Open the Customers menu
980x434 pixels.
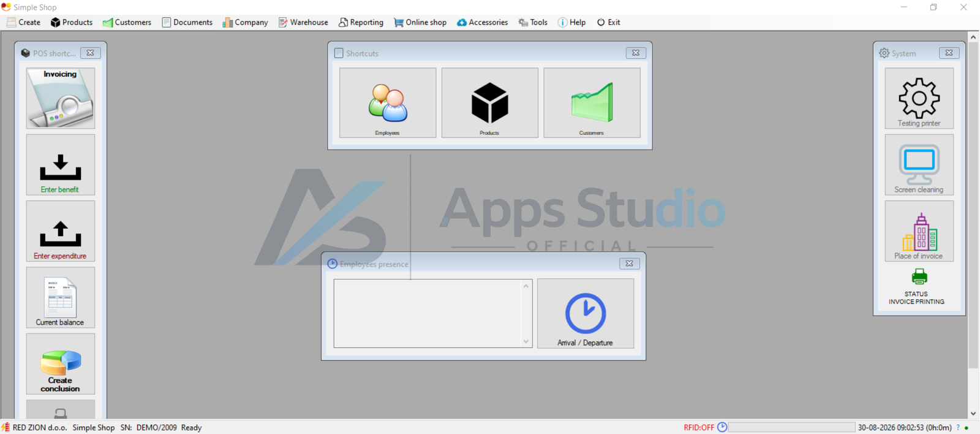click(x=127, y=22)
